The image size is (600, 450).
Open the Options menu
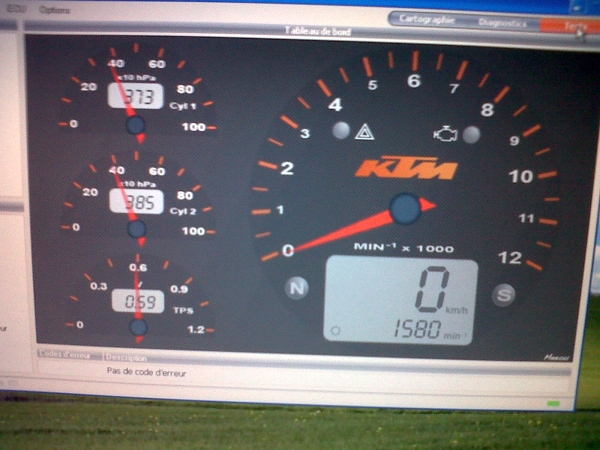pyautogui.click(x=54, y=10)
